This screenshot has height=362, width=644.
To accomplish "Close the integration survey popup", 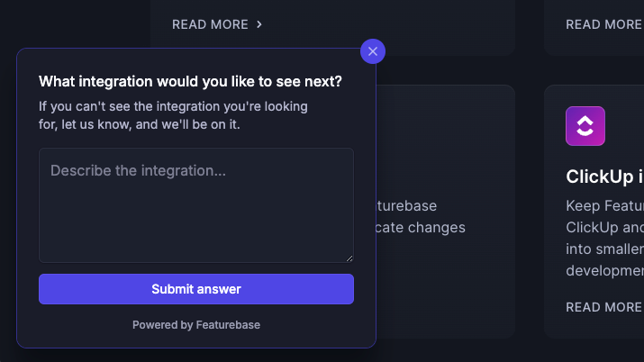I will [373, 51].
